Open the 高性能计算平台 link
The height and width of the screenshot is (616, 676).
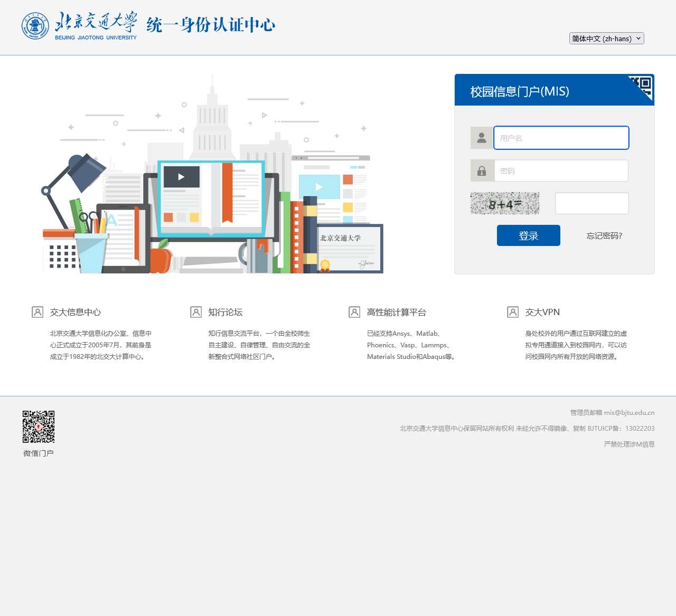click(x=397, y=312)
